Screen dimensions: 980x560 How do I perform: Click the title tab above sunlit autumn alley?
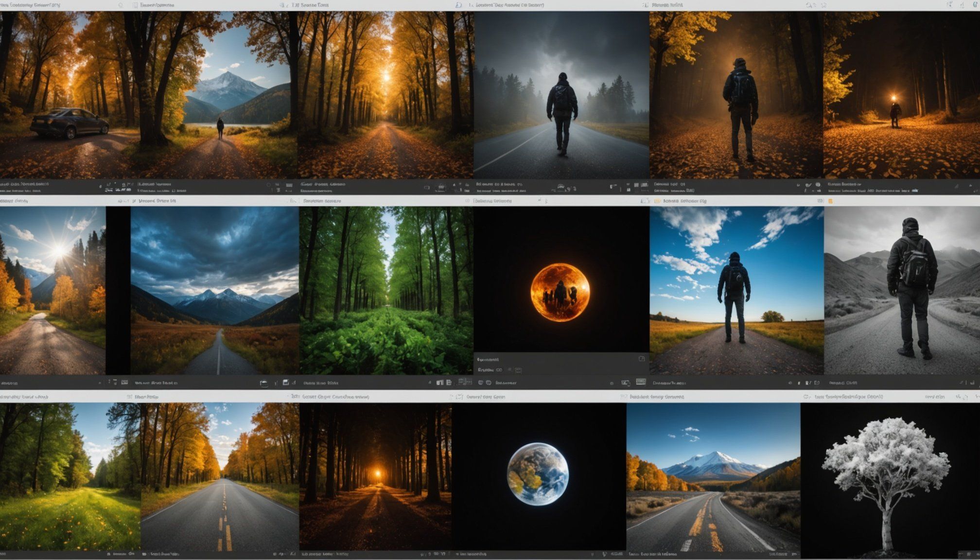tap(309, 5)
